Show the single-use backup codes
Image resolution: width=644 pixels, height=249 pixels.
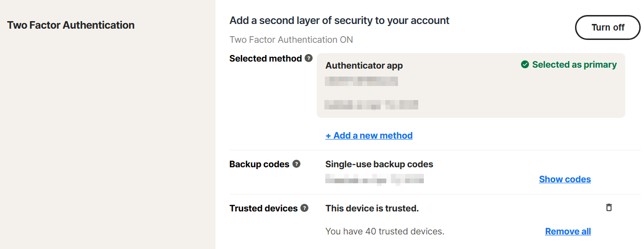pos(565,179)
